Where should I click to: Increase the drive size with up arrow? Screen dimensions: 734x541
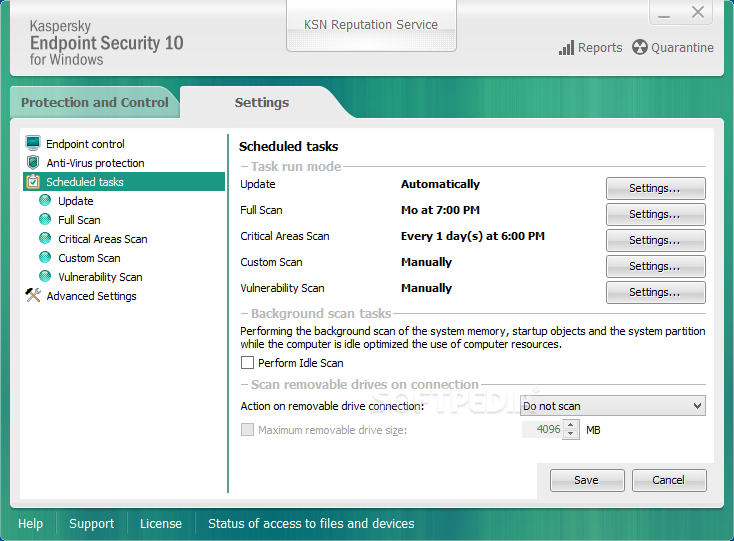[x=570, y=425]
